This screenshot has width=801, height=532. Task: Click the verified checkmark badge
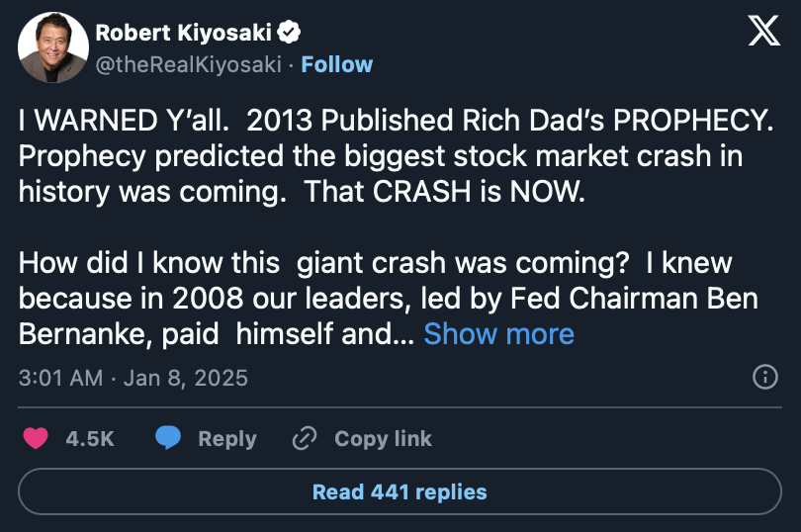coord(289,33)
